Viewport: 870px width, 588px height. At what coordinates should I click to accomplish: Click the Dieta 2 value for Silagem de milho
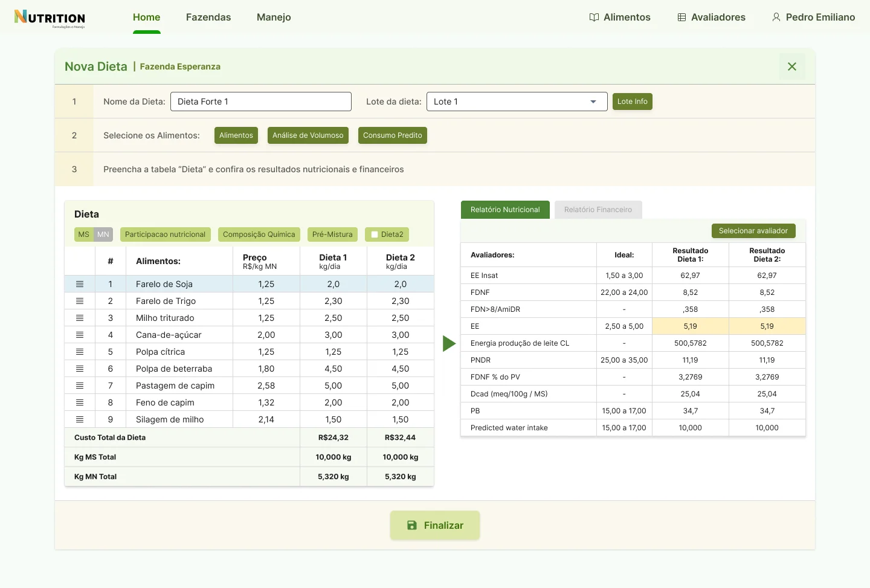tap(401, 419)
